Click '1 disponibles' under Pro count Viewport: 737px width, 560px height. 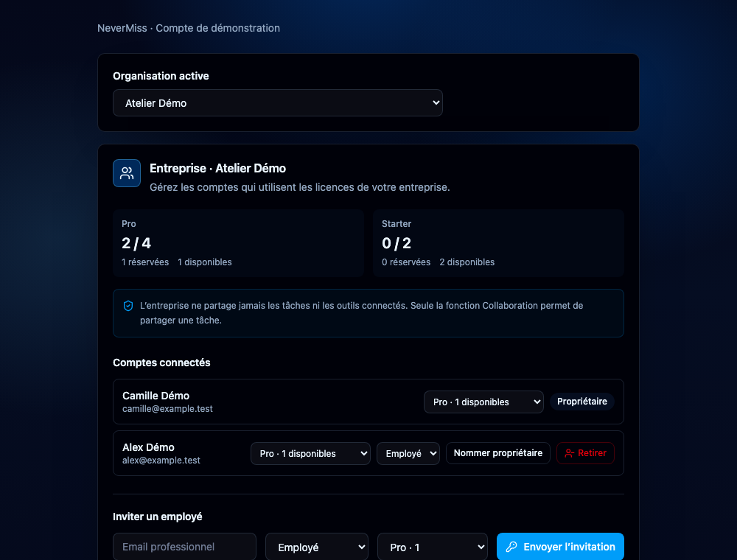click(x=204, y=262)
